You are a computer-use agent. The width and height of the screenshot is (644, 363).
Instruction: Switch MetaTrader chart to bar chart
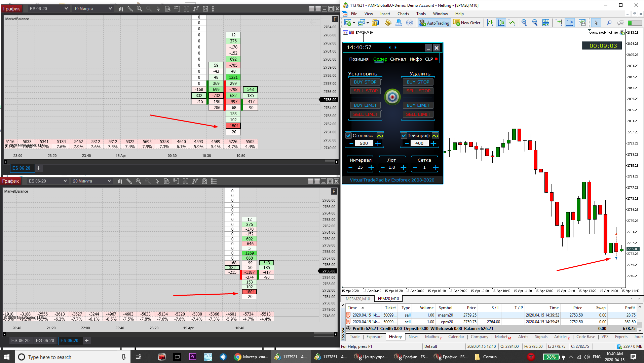click(490, 23)
